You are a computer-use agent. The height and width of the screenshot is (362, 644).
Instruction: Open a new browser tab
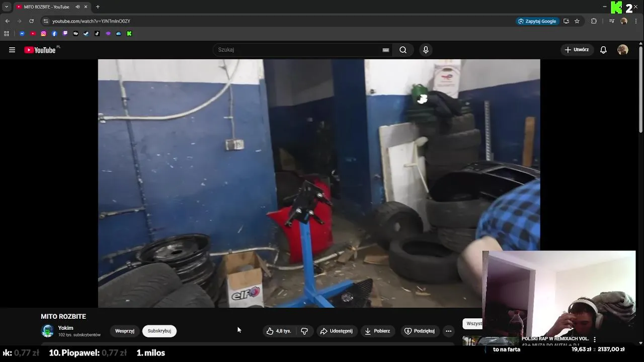tap(98, 7)
